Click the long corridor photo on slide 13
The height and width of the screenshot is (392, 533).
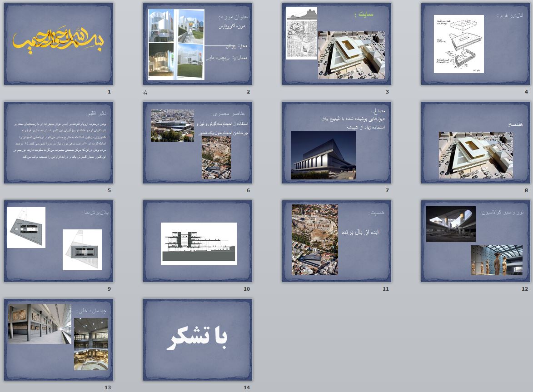40,323
